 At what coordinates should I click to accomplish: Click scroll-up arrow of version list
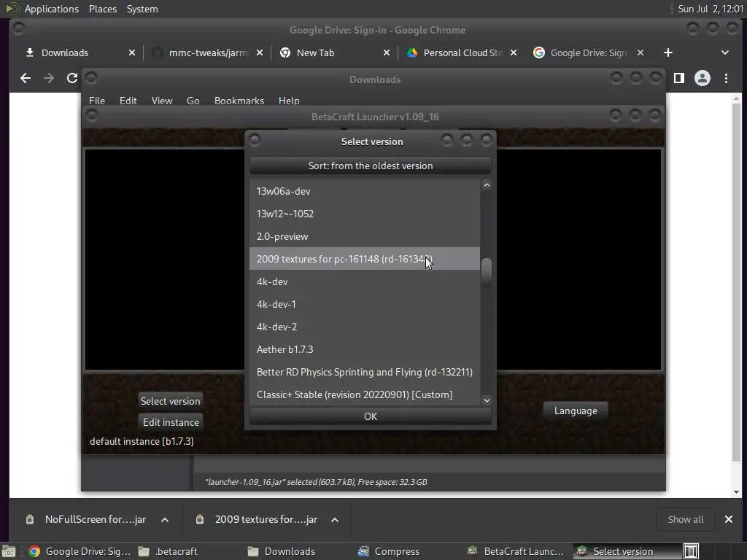(x=487, y=184)
